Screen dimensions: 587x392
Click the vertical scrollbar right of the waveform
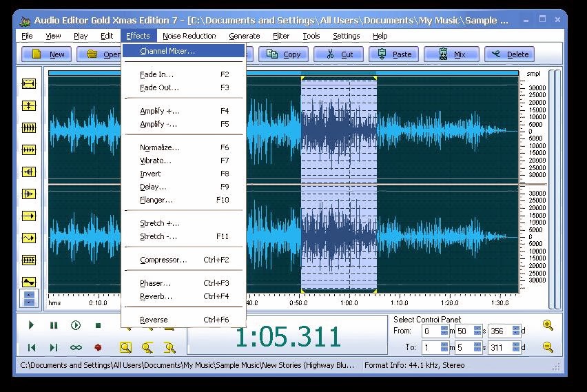[x=555, y=189]
